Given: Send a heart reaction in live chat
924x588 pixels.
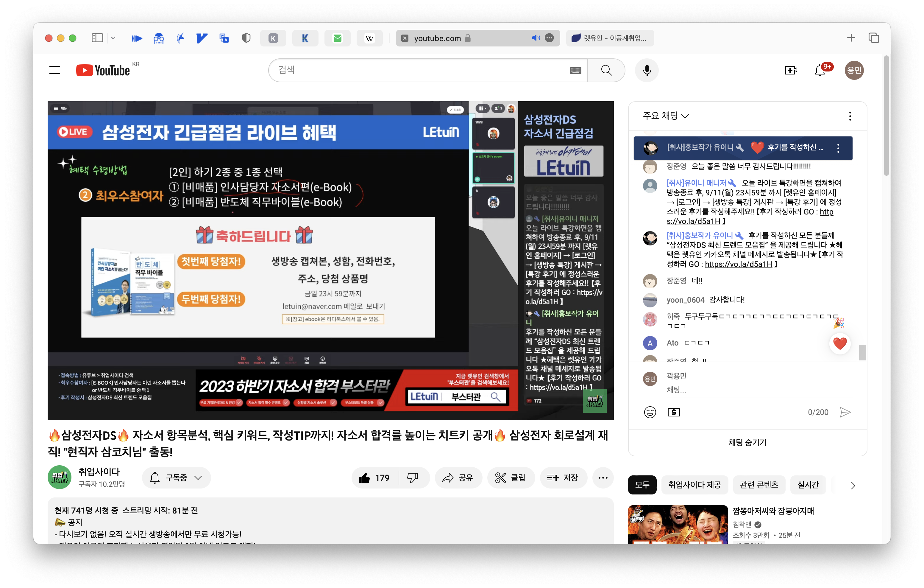Looking at the screenshot, I should (x=839, y=344).
